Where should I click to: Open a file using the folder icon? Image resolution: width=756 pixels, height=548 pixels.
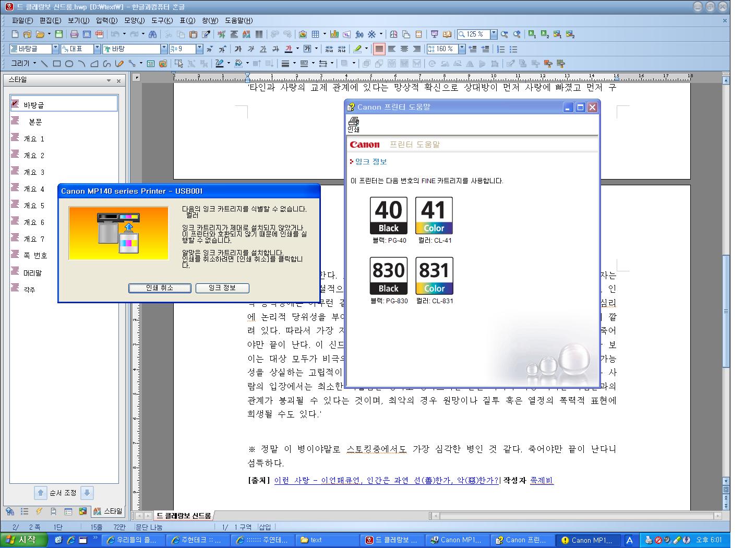(x=40, y=34)
